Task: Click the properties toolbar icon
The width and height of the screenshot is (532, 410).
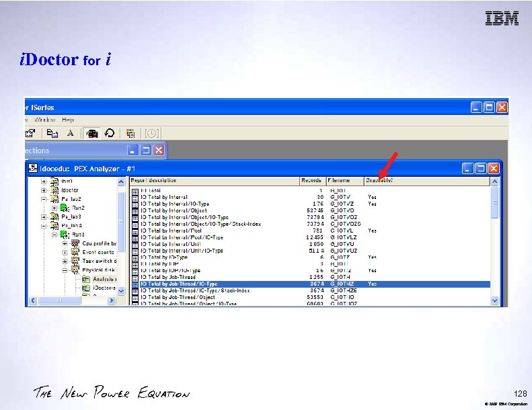Action: [30, 133]
